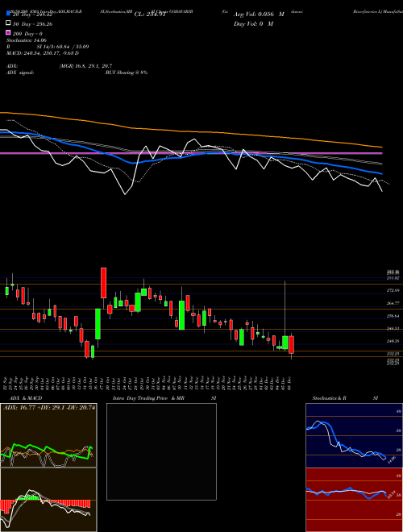Click the 'BUY Slowing @ 8%' signal text
This screenshot has height=532, width=403.
127,73
